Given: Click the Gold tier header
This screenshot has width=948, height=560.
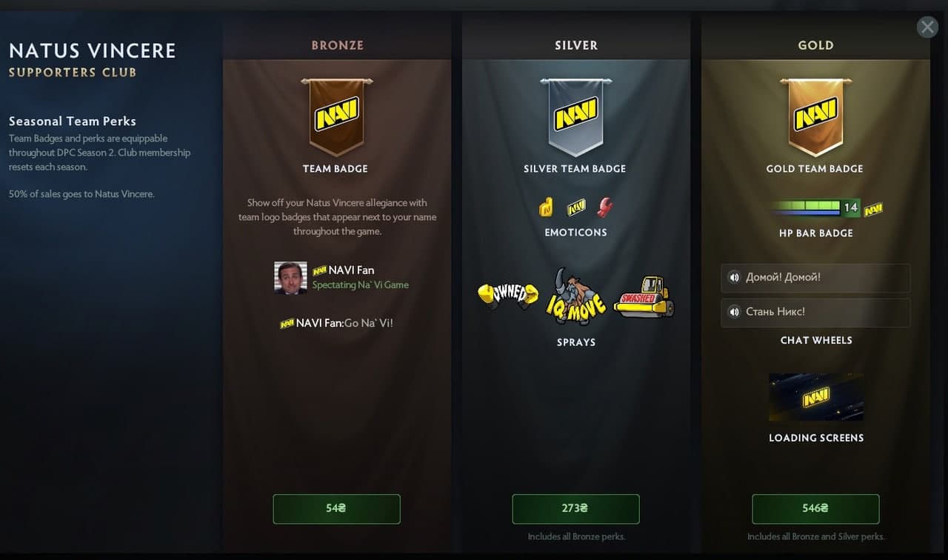Looking at the screenshot, I should (x=815, y=45).
